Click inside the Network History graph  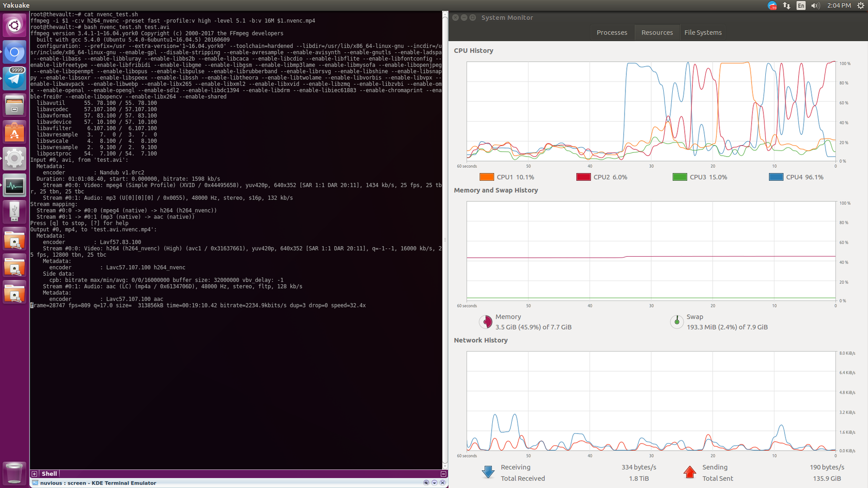(651, 401)
